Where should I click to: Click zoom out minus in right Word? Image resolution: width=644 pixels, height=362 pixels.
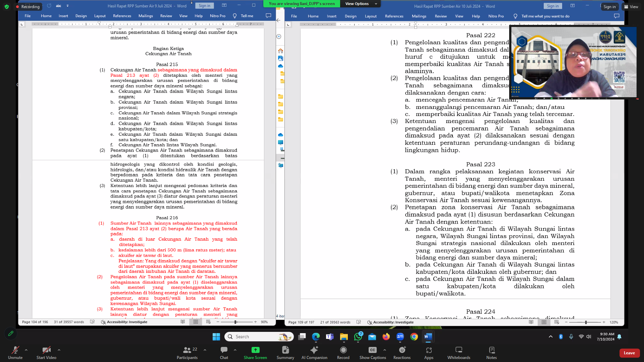point(566,322)
